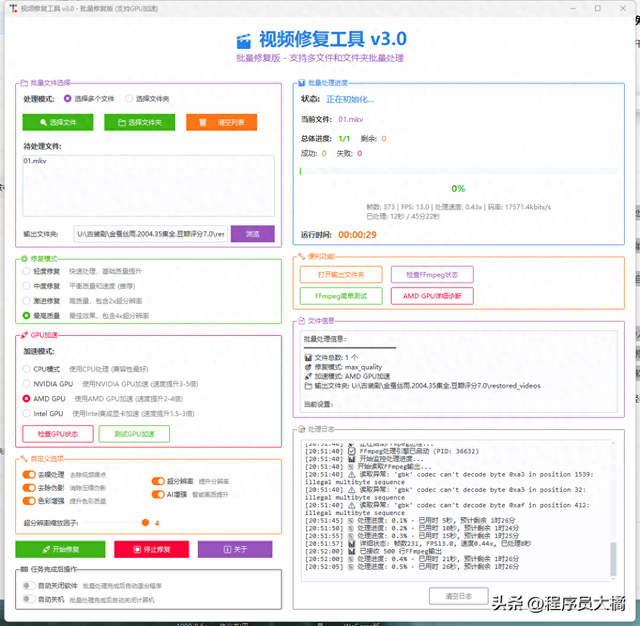The height and width of the screenshot is (626, 640).
Task: Click the status text 正在初始化
Action: (350, 99)
